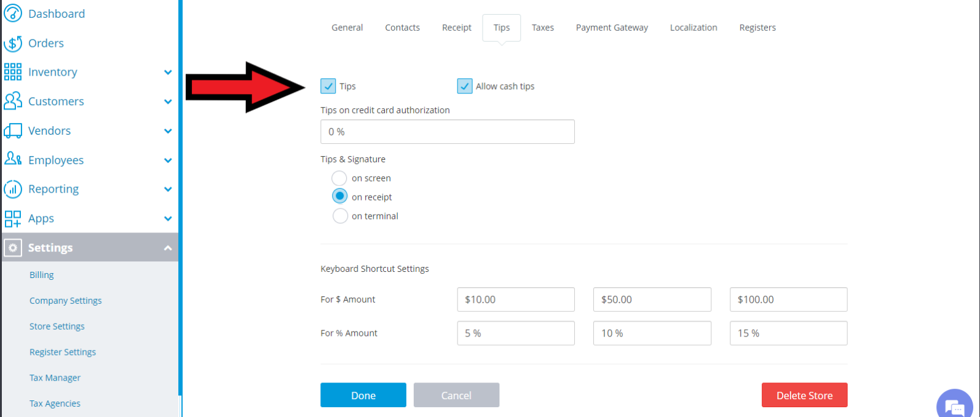Open the Vendors truck icon

coord(13,130)
